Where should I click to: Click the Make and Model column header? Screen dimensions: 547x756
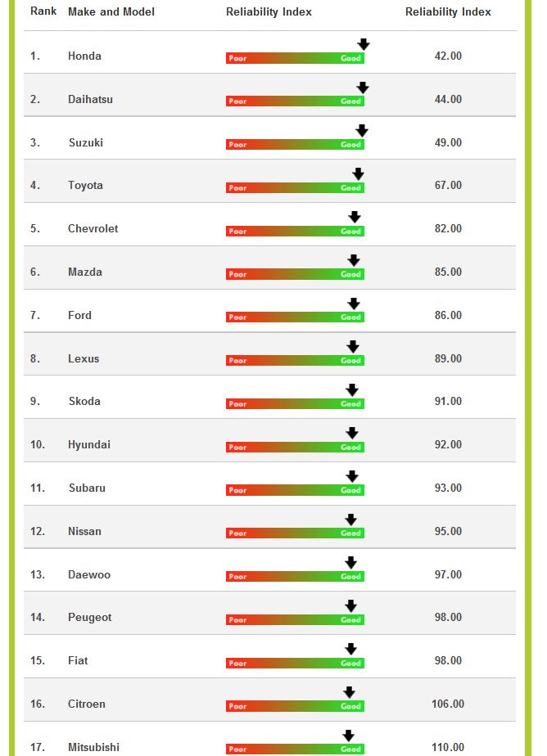(111, 12)
